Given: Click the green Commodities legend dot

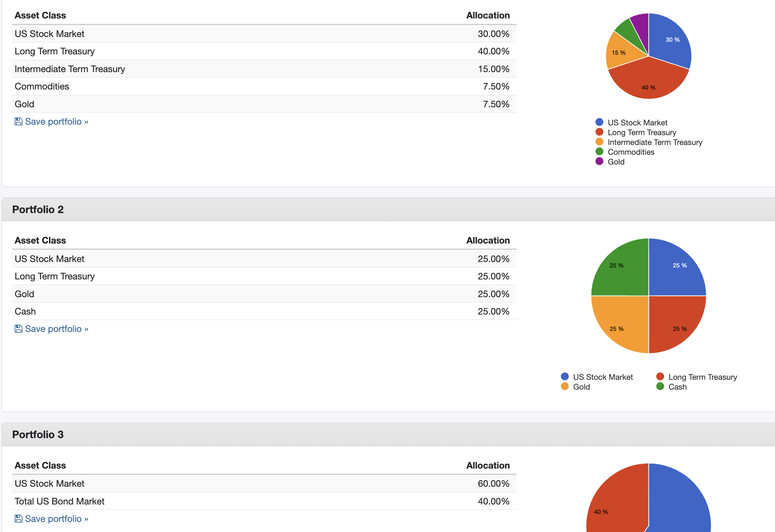Looking at the screenshot, I should pos(599,151).
